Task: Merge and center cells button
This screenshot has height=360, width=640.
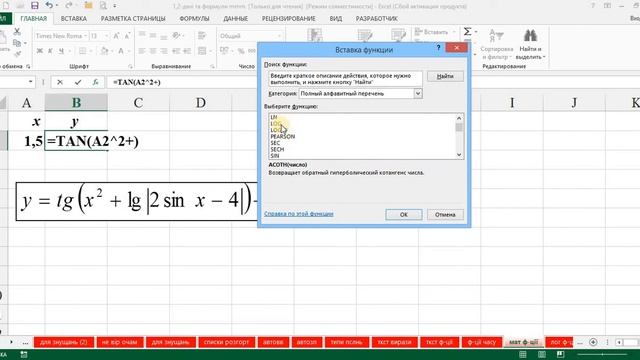Action: [202, 51]
